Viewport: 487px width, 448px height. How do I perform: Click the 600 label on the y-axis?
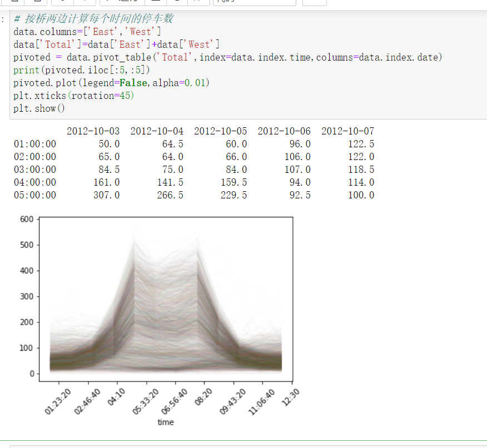point(27,219)
